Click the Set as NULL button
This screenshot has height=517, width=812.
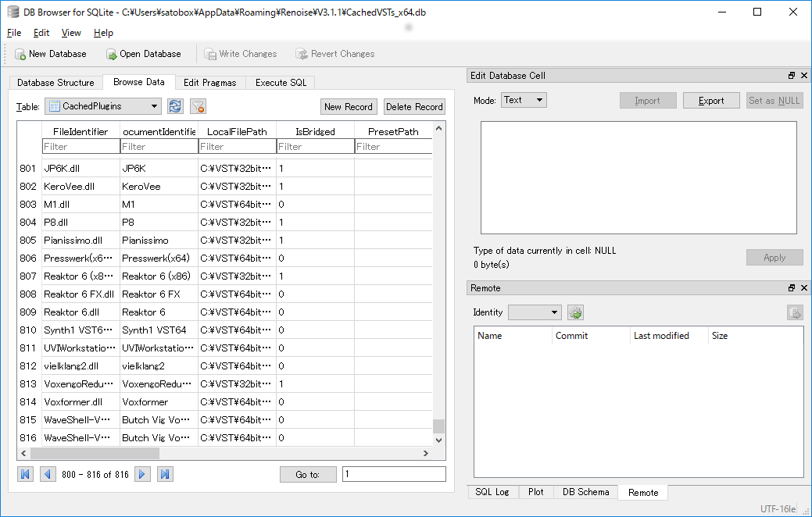coord(774,101)
